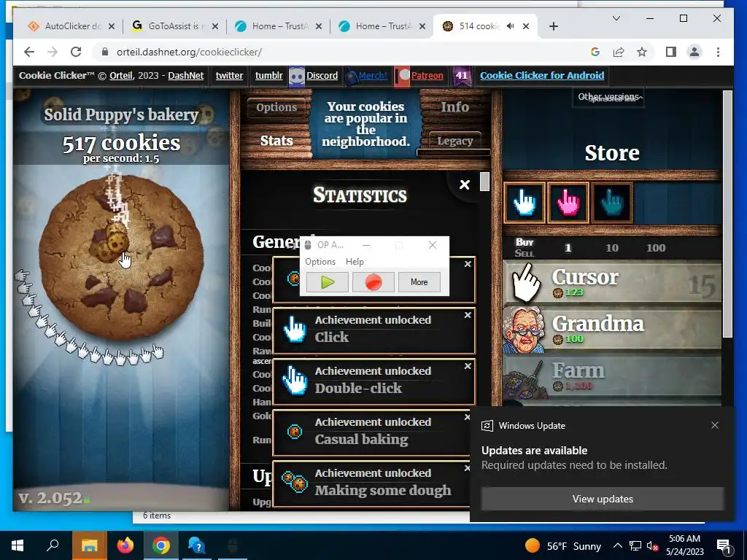Image resolution: width=747 pixels, height=560 pixels.
Task: Dismiss the Double-click achievement notification
Action: coord(468,366)
